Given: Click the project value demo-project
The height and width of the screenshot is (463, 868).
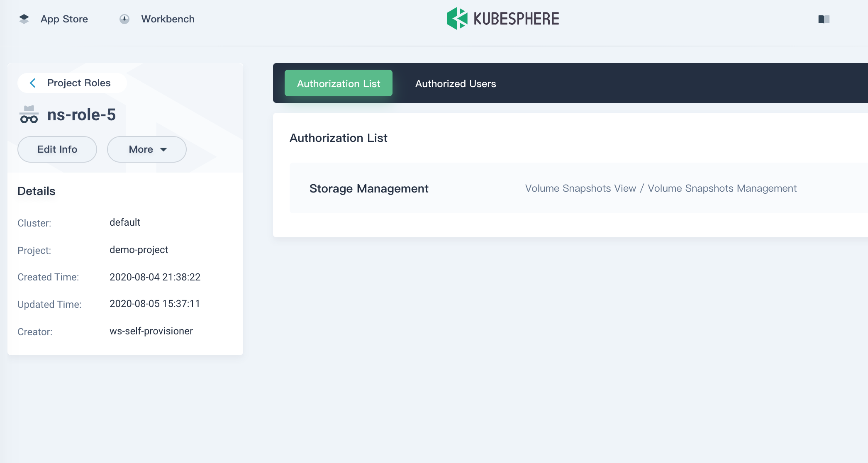Looking at the screenshot, I should point(139,250).
